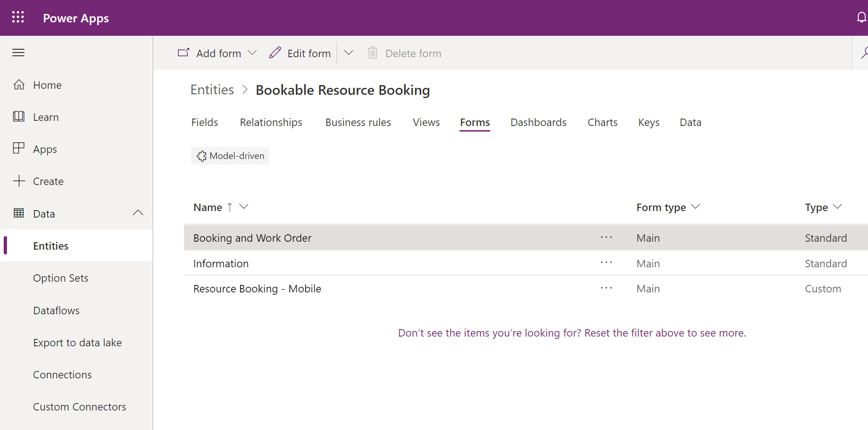Select the Information form name
Image resolution: width=868 pixels, height=430 pixels.
[221, 264]
